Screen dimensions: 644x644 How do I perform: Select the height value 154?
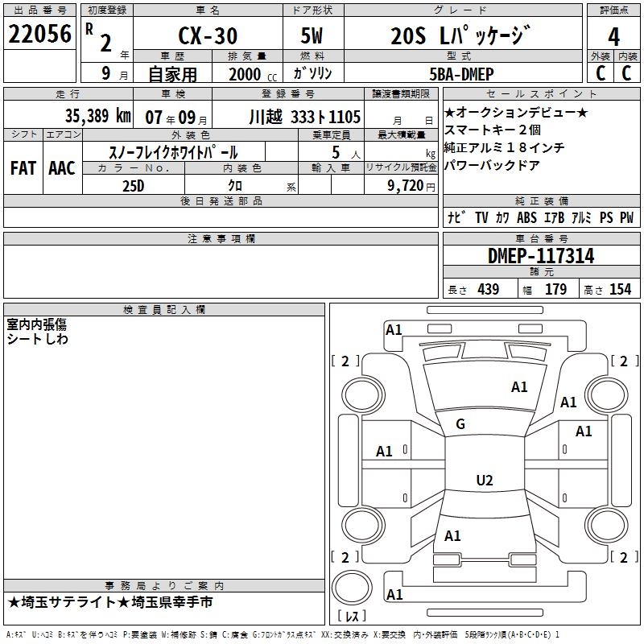pyautogui.click(x=620, y=289)
